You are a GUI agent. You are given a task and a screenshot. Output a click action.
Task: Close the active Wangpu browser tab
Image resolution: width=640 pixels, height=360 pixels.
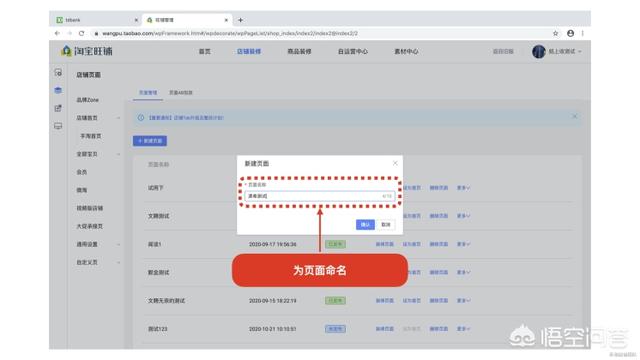click(x=226, y=20)
